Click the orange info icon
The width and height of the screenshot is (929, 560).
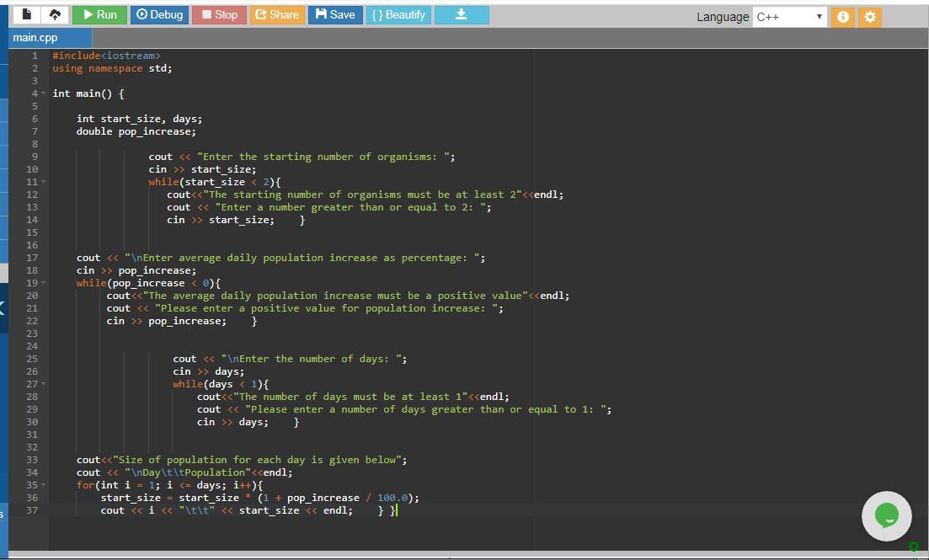click(842, 17)
